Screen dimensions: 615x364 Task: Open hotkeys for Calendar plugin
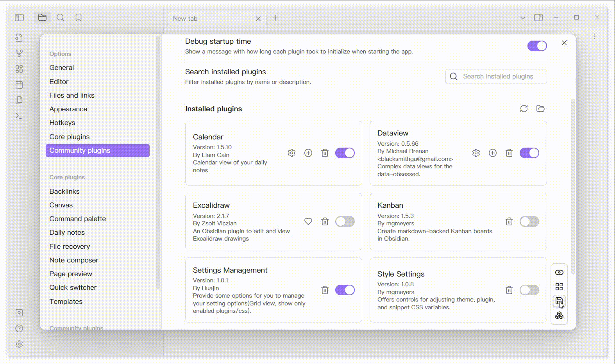point(308,153)
